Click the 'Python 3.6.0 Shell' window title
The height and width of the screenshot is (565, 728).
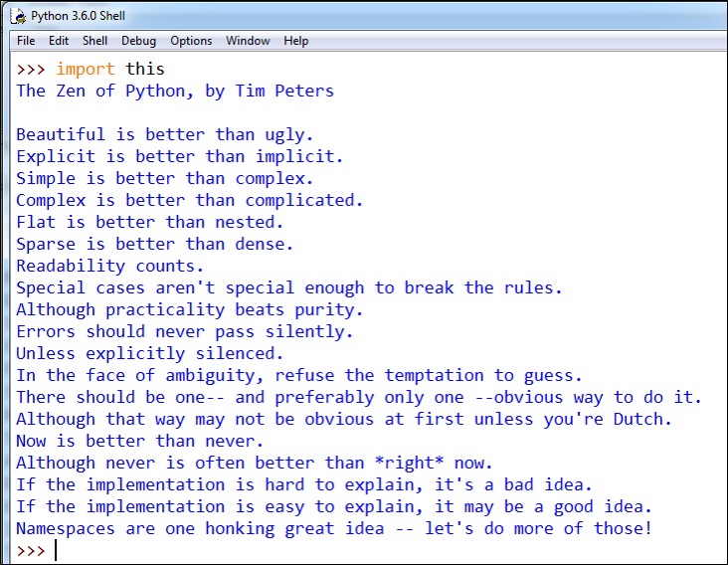pyautogui.click(x=78, y=16)
